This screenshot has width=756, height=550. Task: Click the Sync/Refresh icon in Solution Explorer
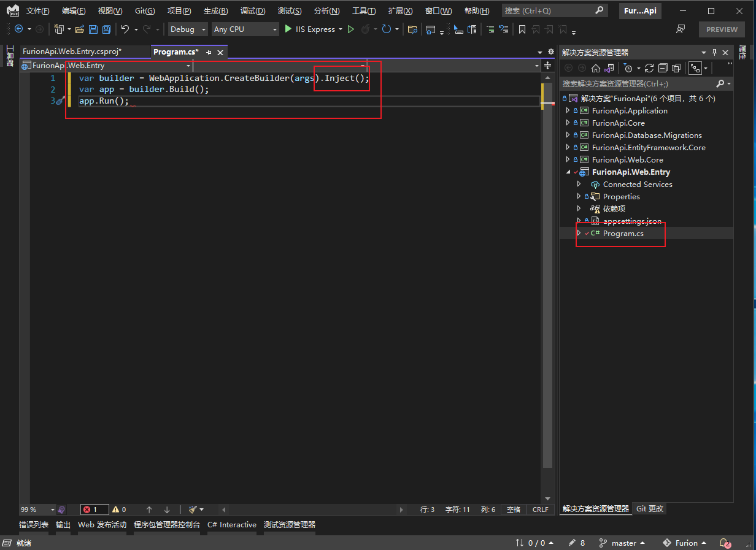pos(649,68)
